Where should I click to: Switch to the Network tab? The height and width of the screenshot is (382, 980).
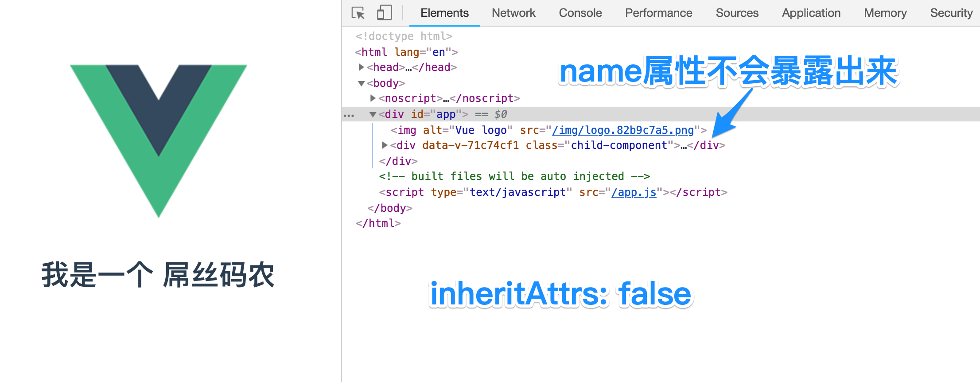coord(513,13)
